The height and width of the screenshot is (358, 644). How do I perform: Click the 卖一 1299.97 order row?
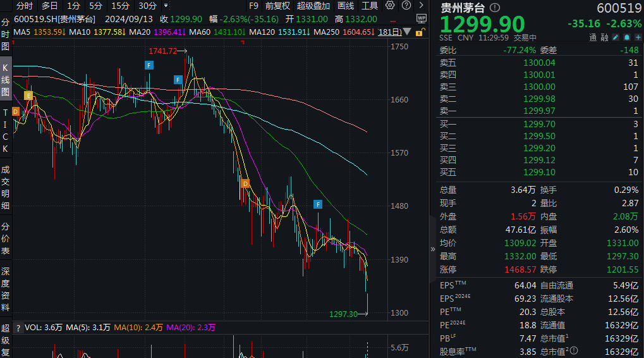point(539,111)
